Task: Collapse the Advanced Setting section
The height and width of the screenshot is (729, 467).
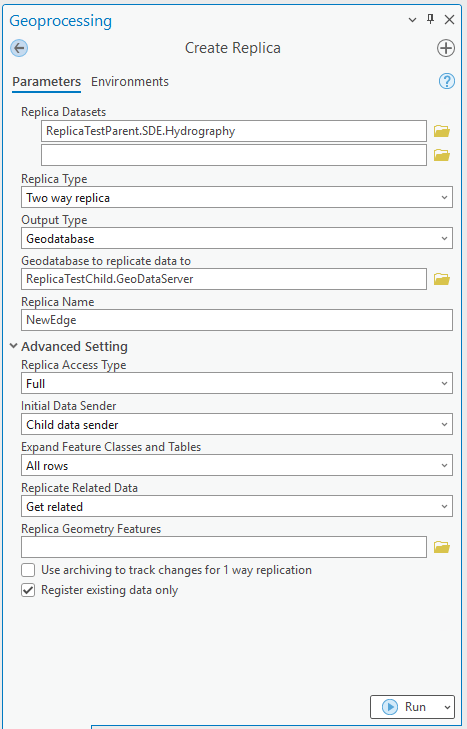Action: pos(13,346)
